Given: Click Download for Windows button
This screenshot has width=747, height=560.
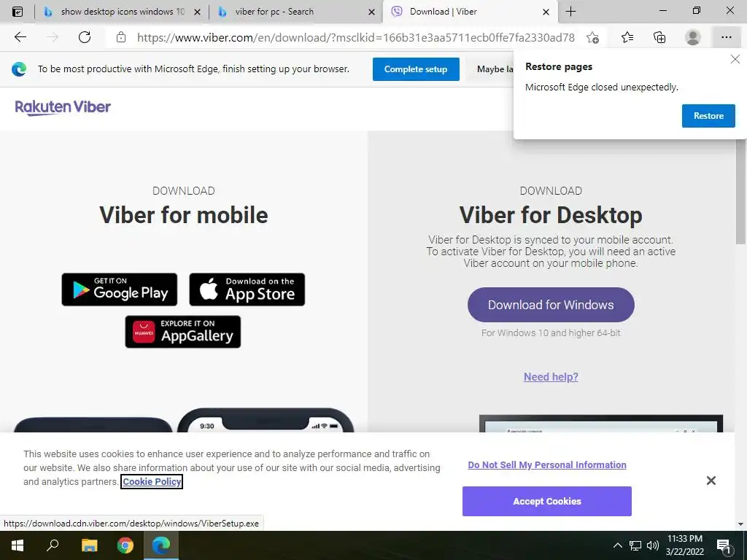Looking at the screenshot, I should [x=551, y=305].
